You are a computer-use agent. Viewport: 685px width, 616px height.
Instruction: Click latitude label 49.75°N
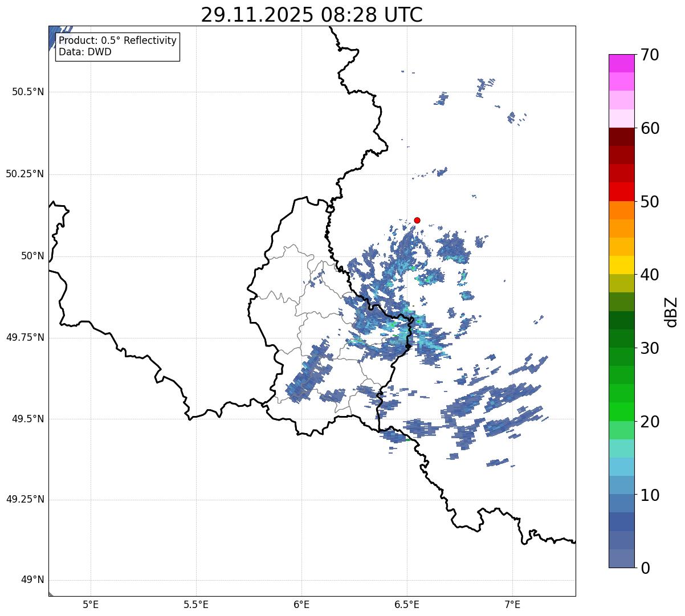[x=25, y=337]
